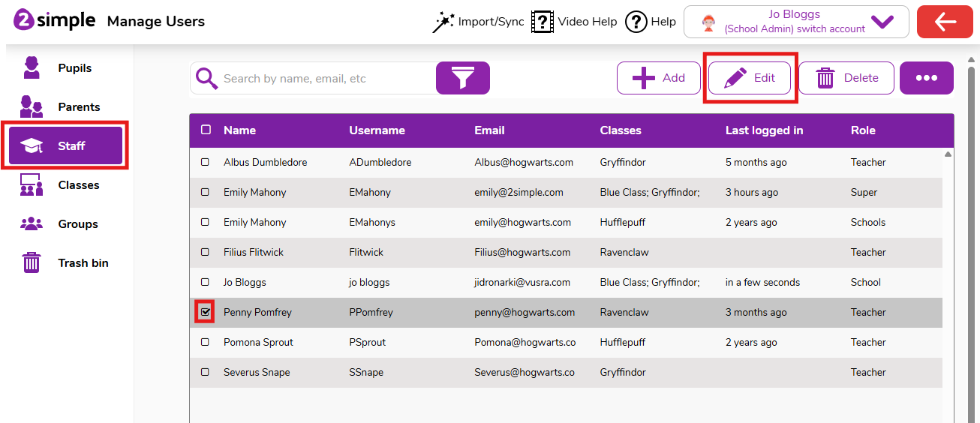Check the Albus Dumbledore row checkbox
This screenshot has height=423, width=980.
[205, 162]
